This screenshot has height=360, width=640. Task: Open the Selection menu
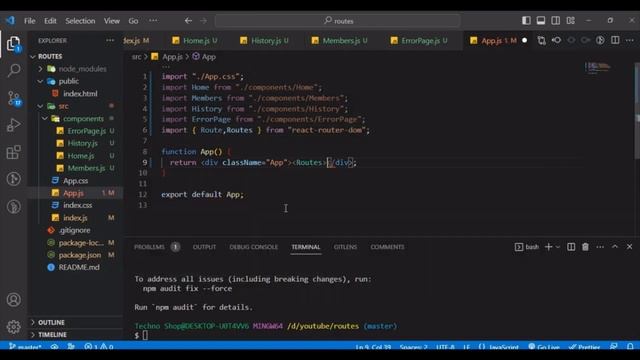80,21
